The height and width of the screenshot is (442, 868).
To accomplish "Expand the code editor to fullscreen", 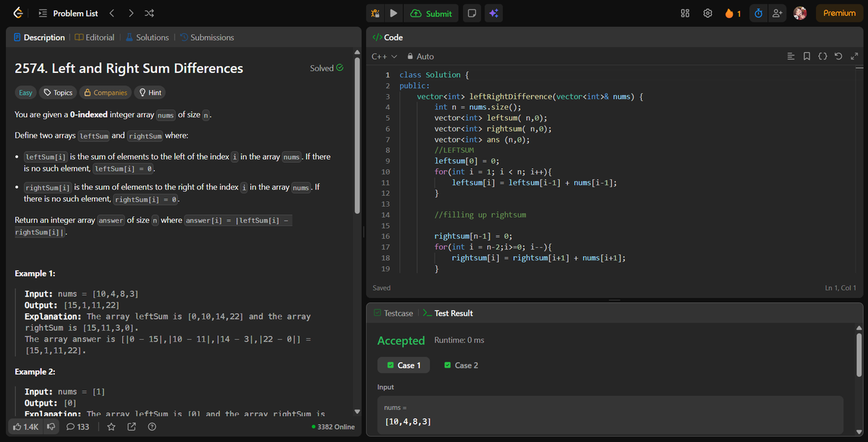I will point(854,56).
